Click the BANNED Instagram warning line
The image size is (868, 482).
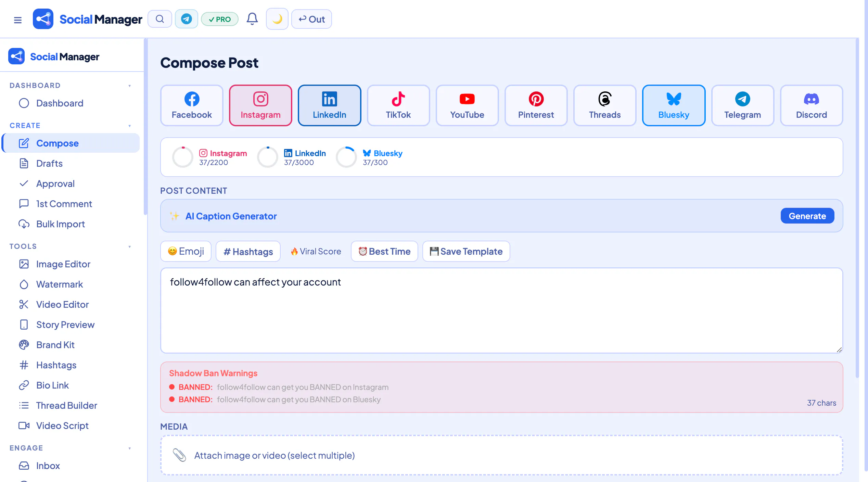(279, 387)
